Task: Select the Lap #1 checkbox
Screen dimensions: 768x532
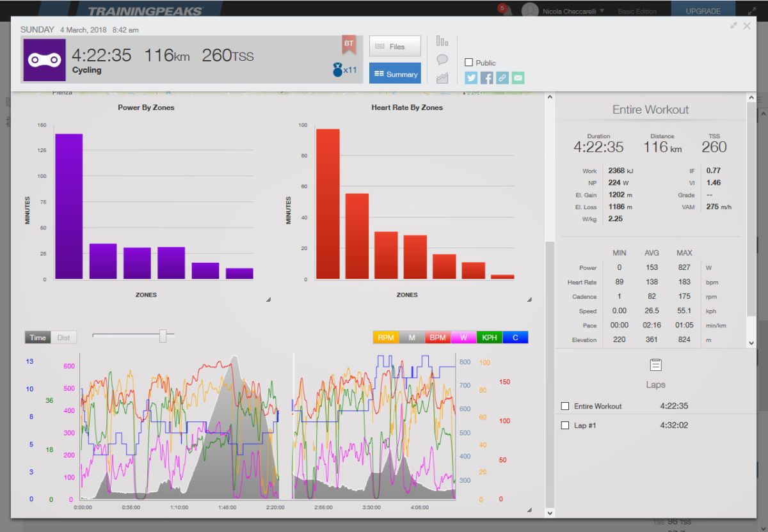Action: click(564, 425)
